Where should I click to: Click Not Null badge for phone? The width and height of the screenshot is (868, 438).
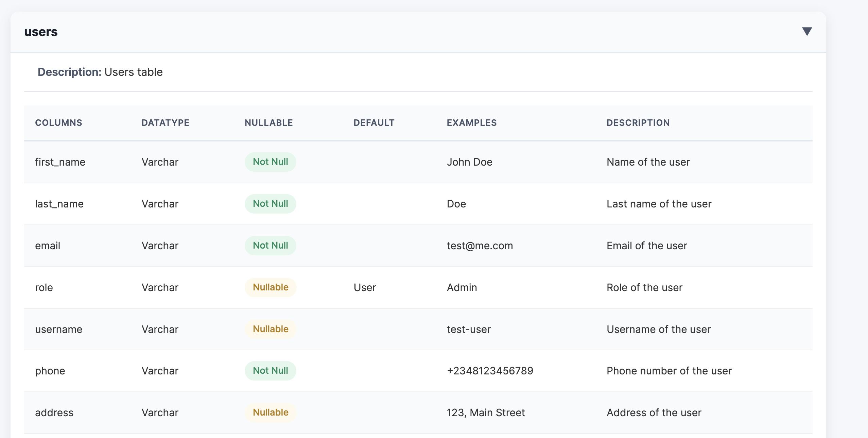[x=270, y=371]
